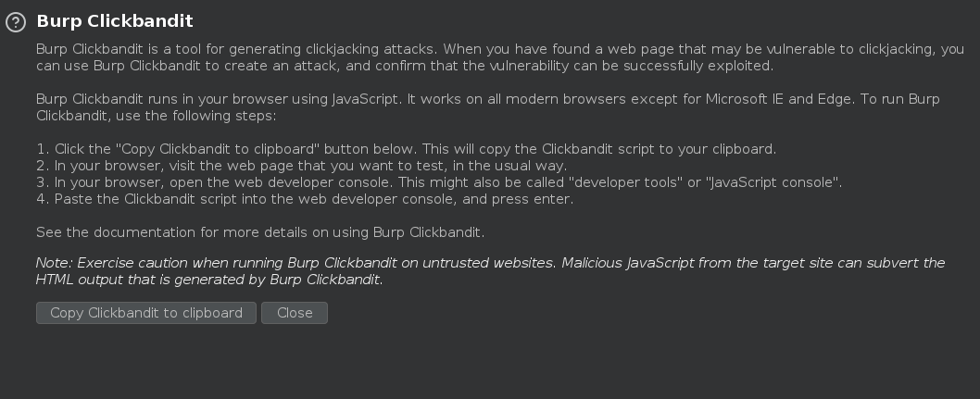Click the 'See the documentation' sentence
980x399 pixels.
260,232
